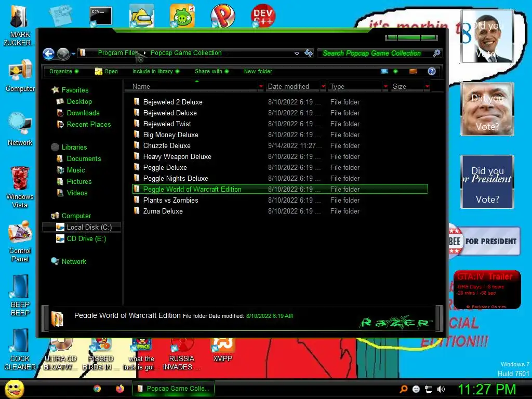Click the Popcap Game Colle... taskbar button

[x=174, y=389]
